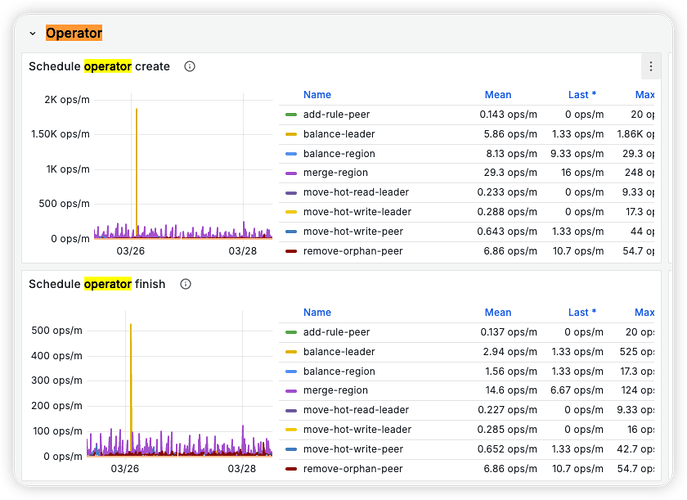Open color picker for finish move-hot-write-peer swatch
Screen dimensions: 687x500
291,450
